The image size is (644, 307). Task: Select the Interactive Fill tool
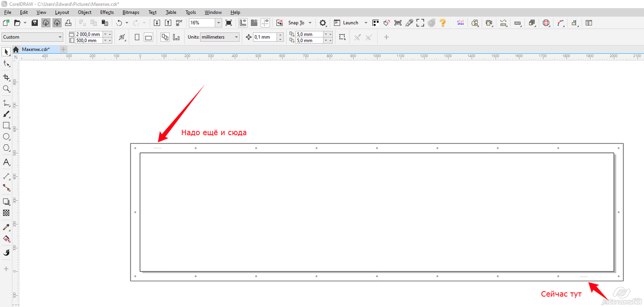[6, 238]
